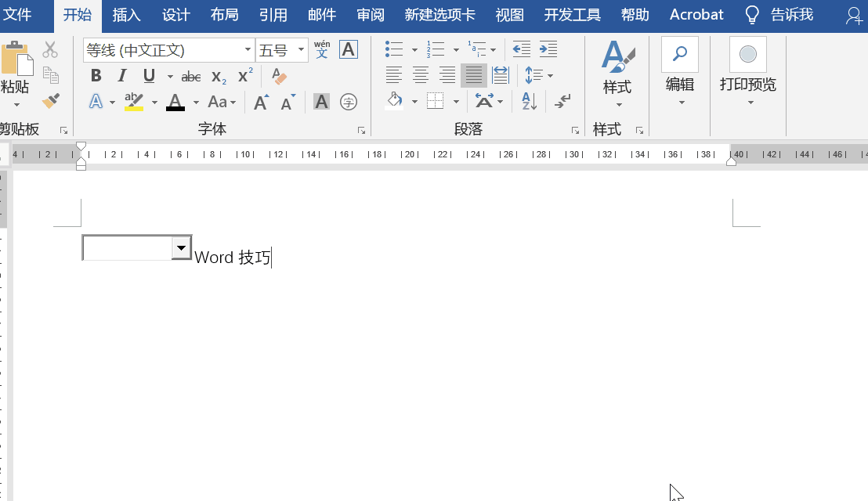This screenshot has height=501, width=868.
Task: Open Clipboard pane launcher in 剪贴板 group
Action: [x=63, y=131]
